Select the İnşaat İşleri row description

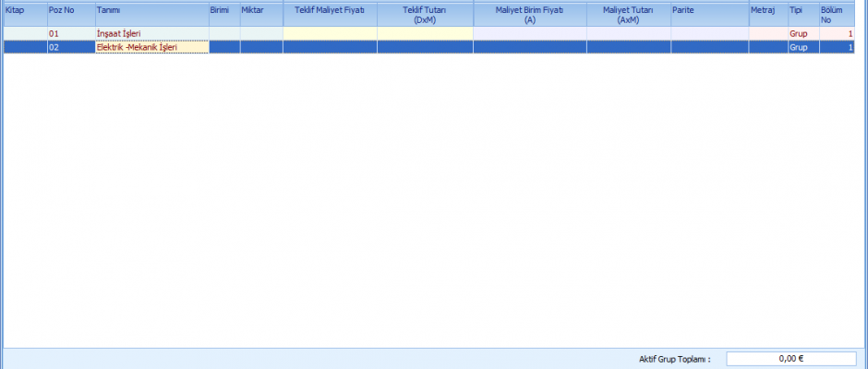151,33
